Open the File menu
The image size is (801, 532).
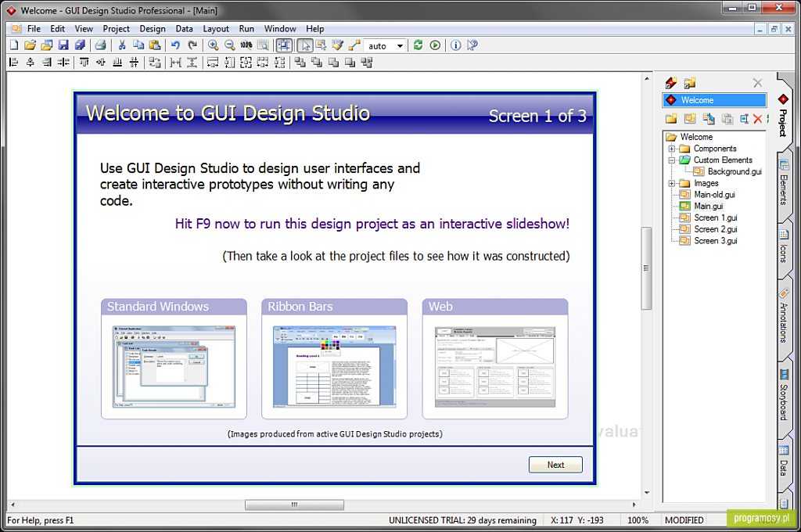pyautogui.click(x=34, y=29)
